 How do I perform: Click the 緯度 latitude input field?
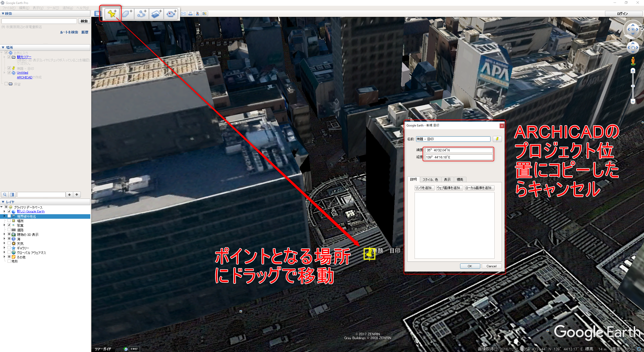click(x=459, y=150)
